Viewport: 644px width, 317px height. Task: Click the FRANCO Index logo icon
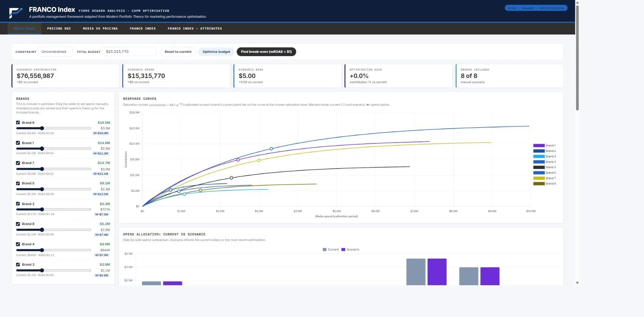click(16, 13)
